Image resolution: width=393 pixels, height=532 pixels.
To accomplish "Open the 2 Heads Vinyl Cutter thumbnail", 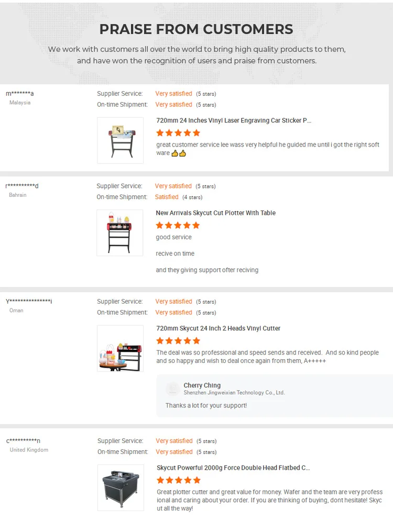I will (x=120, y=348).
